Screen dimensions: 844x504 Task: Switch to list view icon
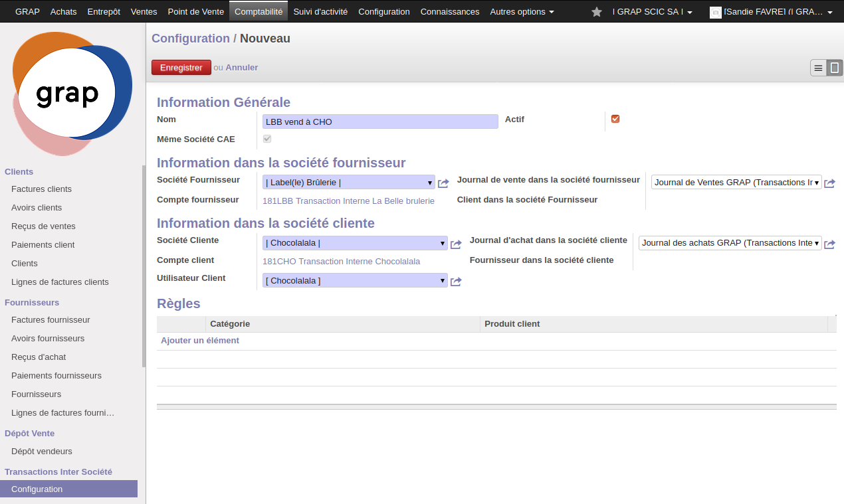click(x=818, y=68)
